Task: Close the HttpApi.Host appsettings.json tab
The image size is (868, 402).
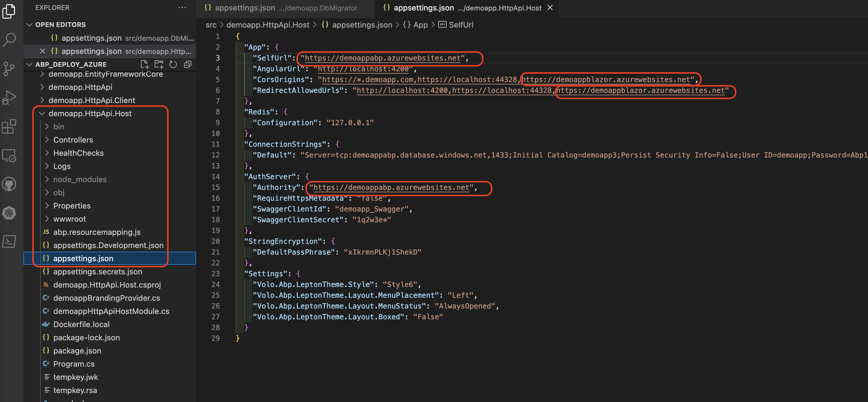Action: (550, 8)
